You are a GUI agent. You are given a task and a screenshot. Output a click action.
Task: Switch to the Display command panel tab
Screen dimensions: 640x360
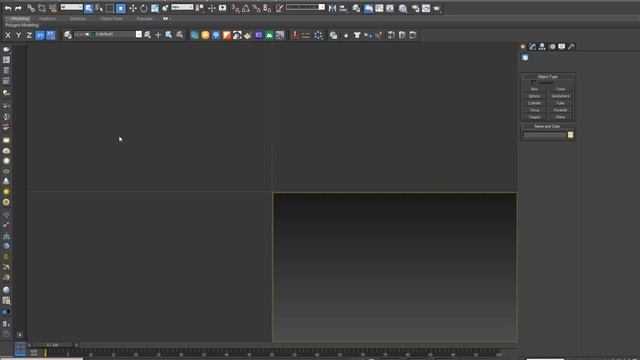[x=562, y=47]
